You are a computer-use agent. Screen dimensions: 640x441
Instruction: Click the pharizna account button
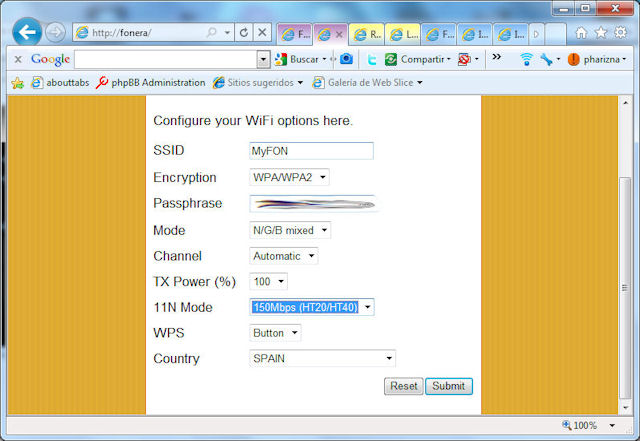597,60
